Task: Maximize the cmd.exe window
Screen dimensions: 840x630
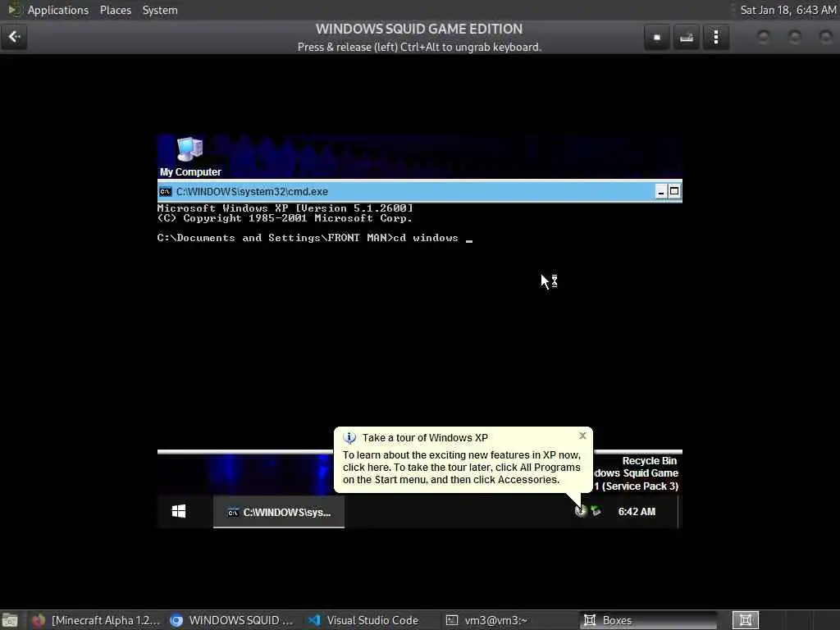Action: click(x=674, y=192)
